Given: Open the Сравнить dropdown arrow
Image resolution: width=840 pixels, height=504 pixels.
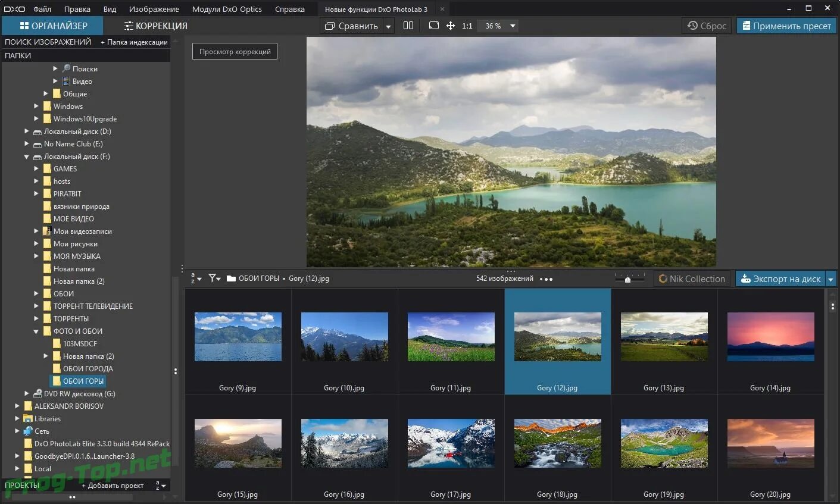Looking at the screenshot, I should [388, 26].
